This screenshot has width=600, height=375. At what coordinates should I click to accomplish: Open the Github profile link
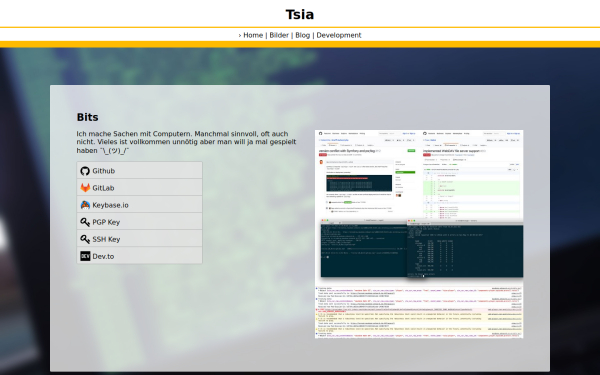pos(139,170)
